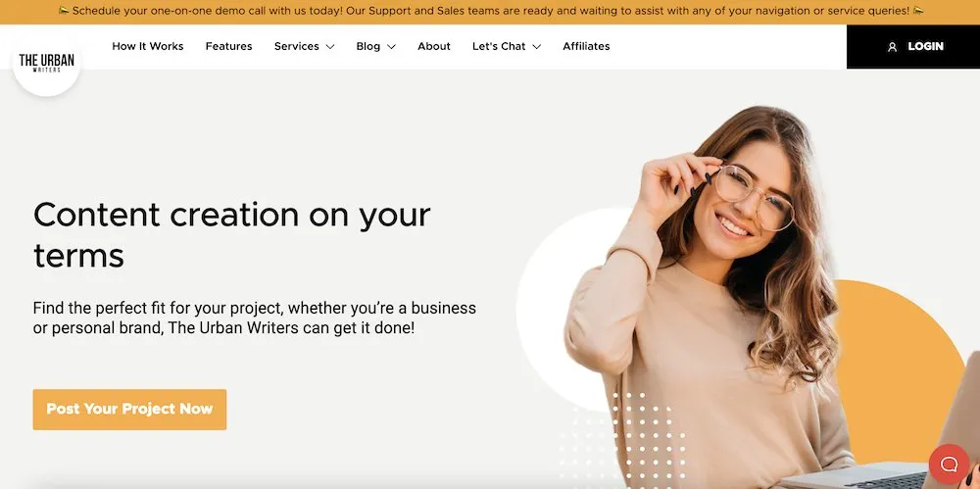Open the How It Works page
980x489 pixels.
click(x=148, y=46)
